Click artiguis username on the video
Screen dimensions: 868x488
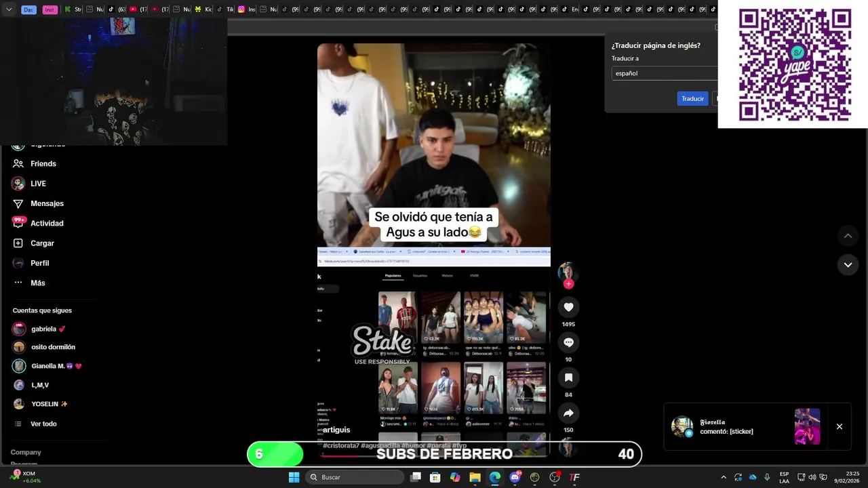click(336, 430)
